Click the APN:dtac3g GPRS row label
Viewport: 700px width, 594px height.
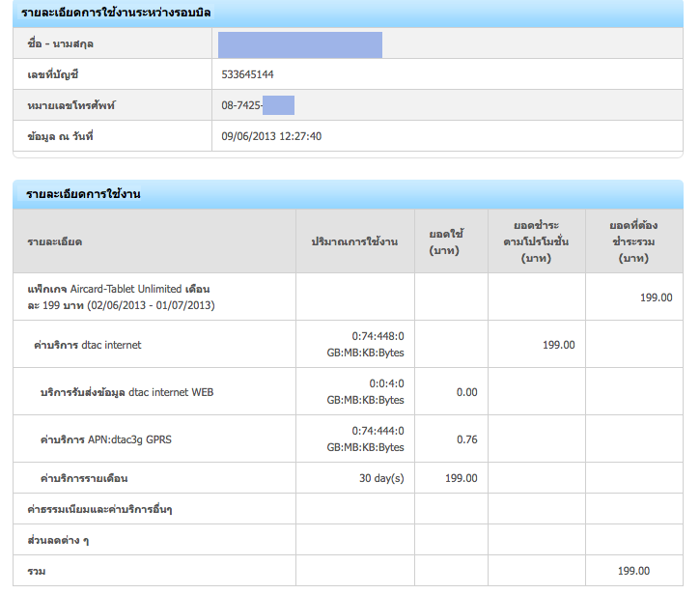[106, 439]
